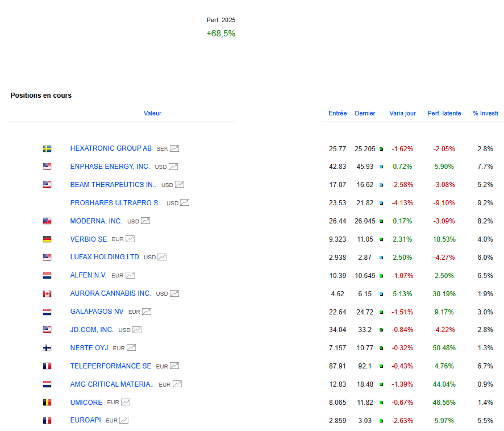Open the ALFEN N.V. stock link
504x431 pixels.
[x=89, y=275]
